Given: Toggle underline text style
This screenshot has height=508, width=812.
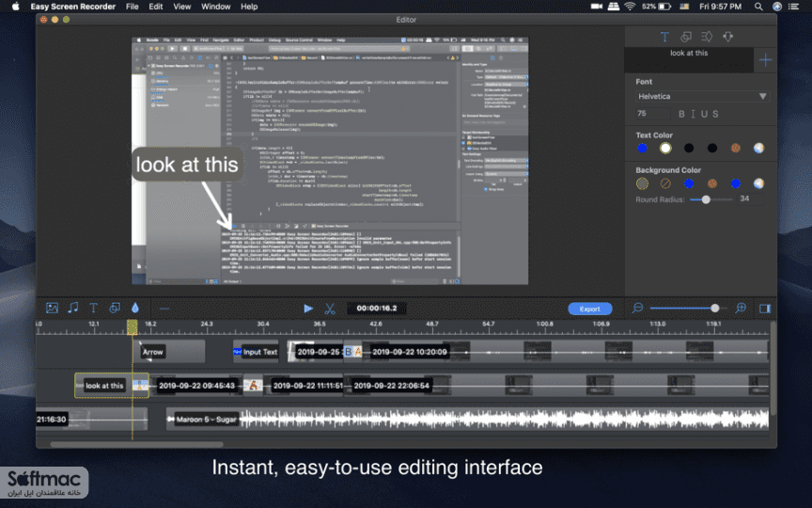Looking at the screenshot, I should (x=704, y=114).
